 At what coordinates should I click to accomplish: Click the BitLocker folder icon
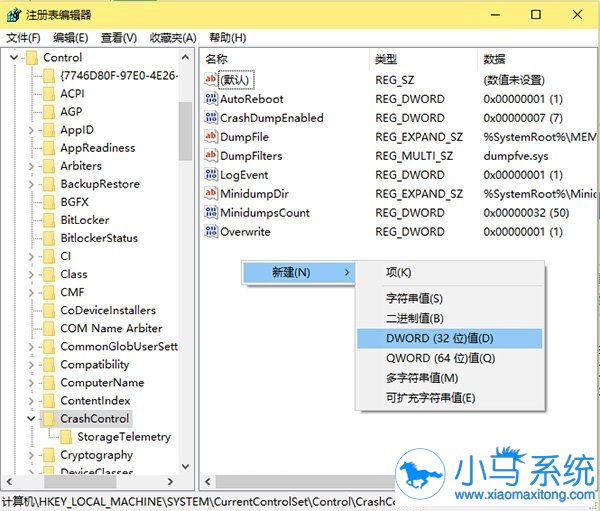49,220
